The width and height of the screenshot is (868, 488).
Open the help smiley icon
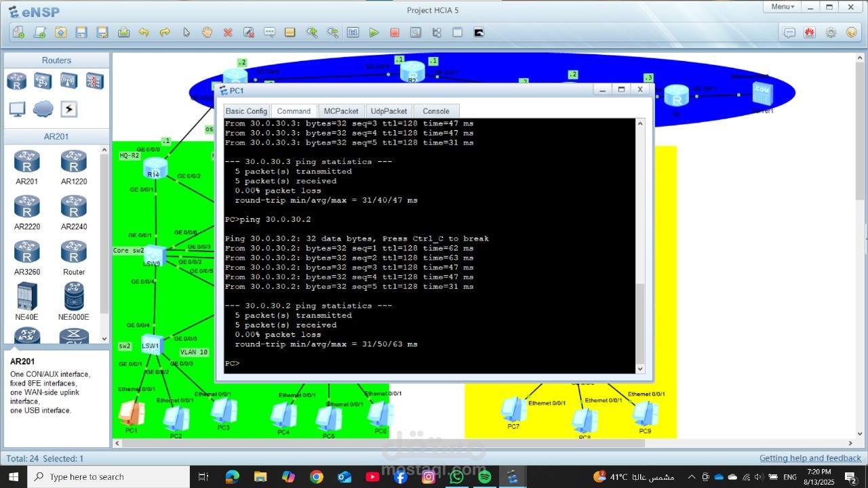coord(852,32)
